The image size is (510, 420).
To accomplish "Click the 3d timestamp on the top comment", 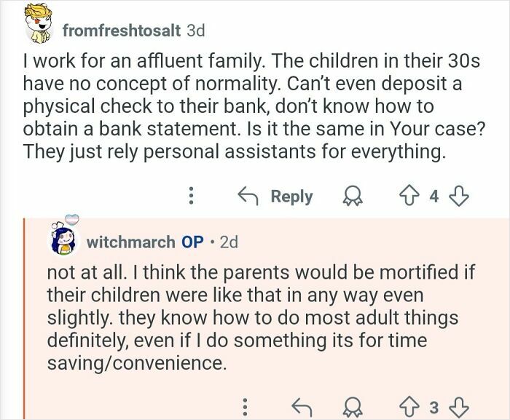I will pos(196,31).
